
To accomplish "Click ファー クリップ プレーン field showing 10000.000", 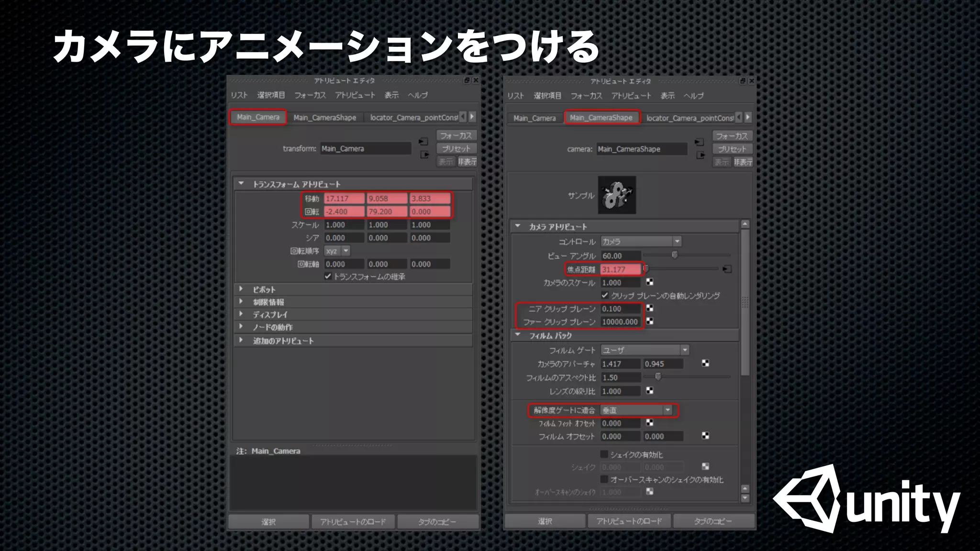I will (x=621, y=322).
